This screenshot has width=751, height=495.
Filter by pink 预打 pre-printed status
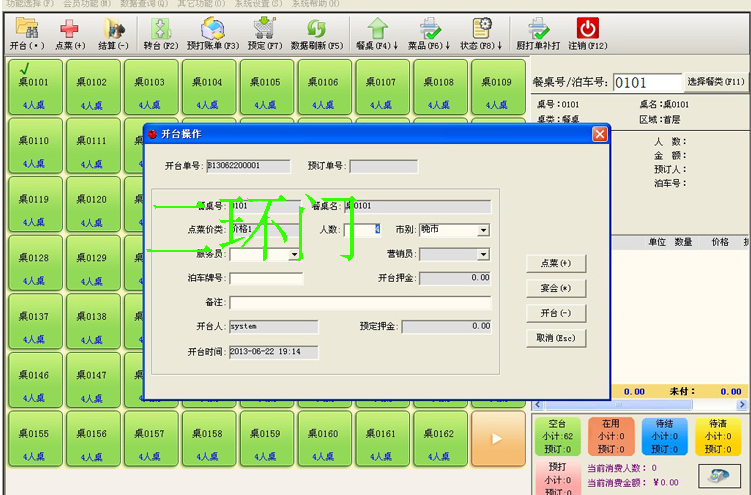558,479
